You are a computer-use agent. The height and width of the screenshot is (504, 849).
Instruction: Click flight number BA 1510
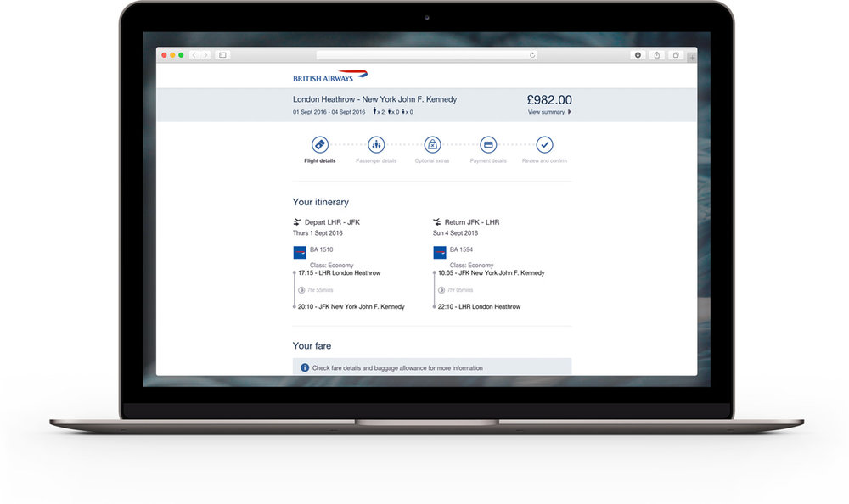point(322,249)
